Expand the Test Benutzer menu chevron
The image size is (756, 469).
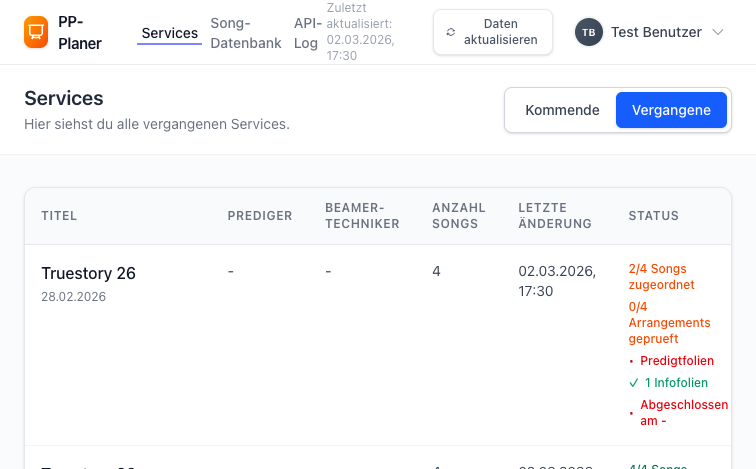pos(718,32)
